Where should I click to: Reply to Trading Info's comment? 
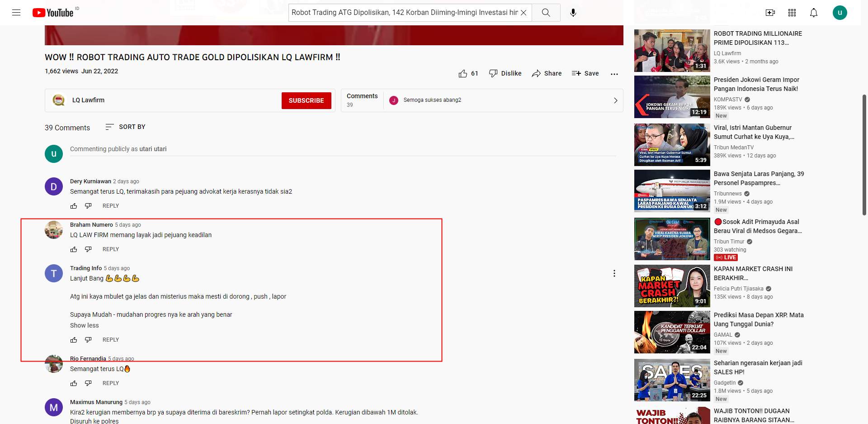[111, 340]
